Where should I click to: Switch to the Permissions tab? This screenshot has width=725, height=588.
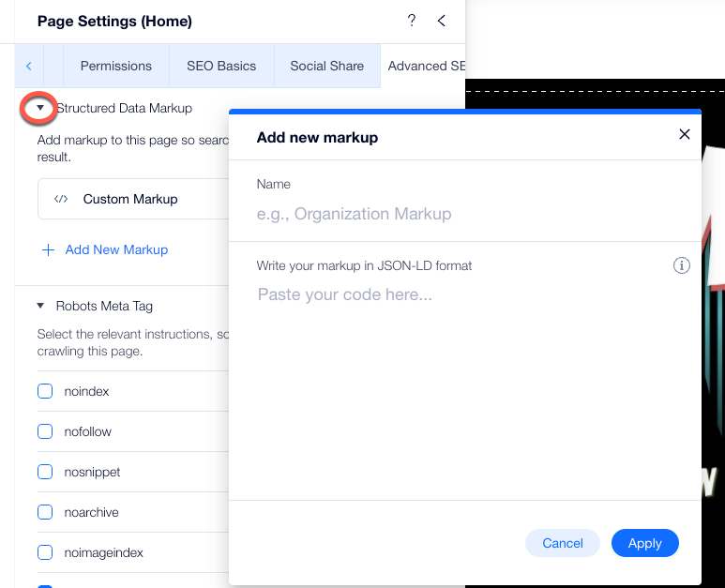[x=116, y=66]
